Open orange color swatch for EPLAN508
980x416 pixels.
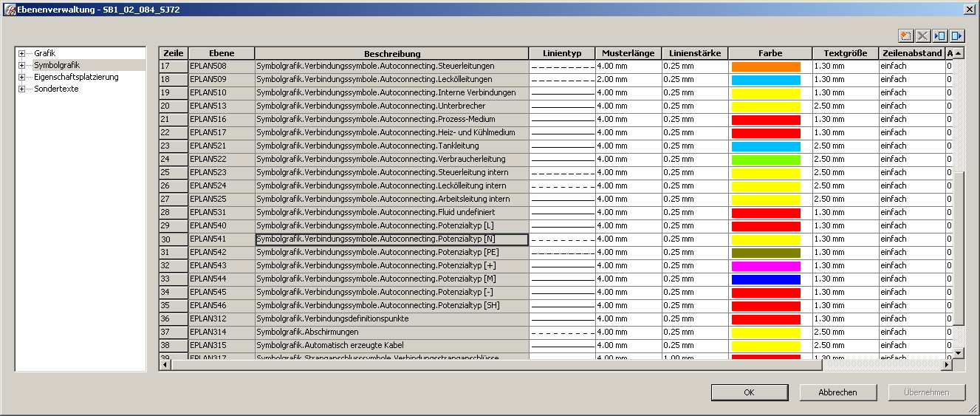766,67
